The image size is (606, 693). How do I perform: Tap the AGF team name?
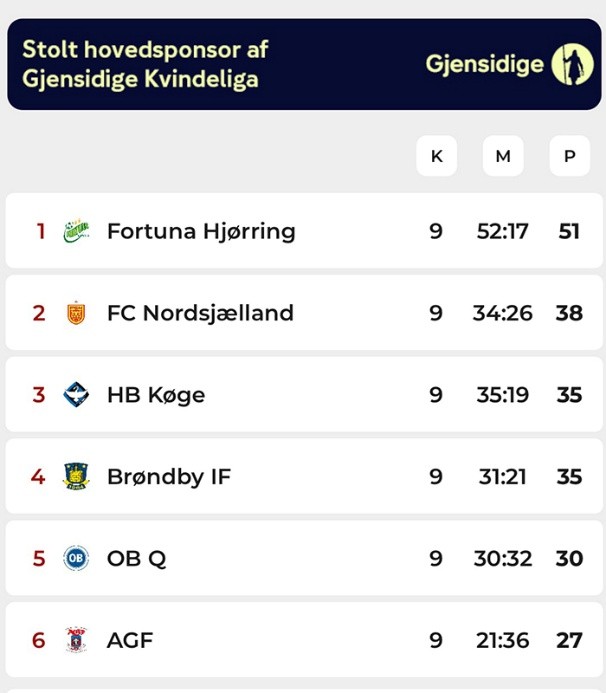pos(130,640)
